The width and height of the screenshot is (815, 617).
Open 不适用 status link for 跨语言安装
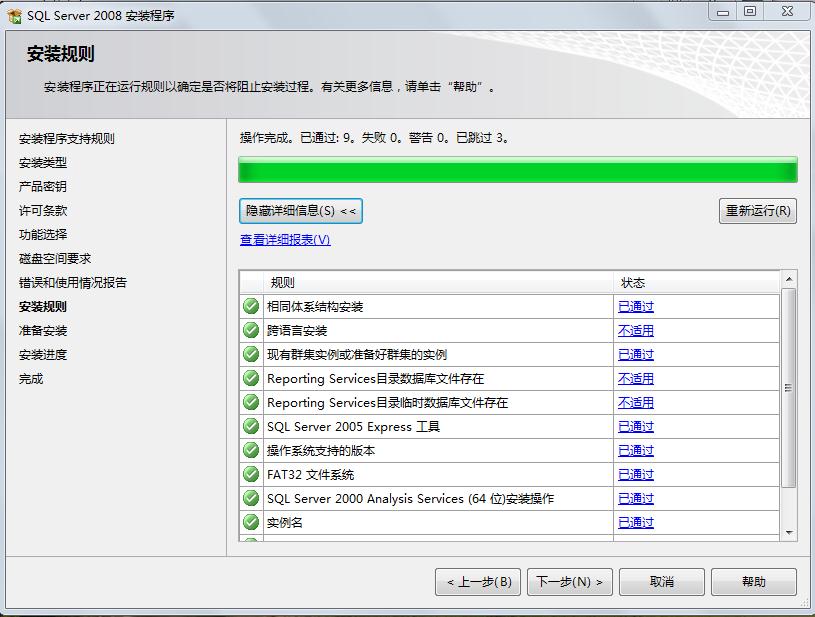click(x=635, y=331)
